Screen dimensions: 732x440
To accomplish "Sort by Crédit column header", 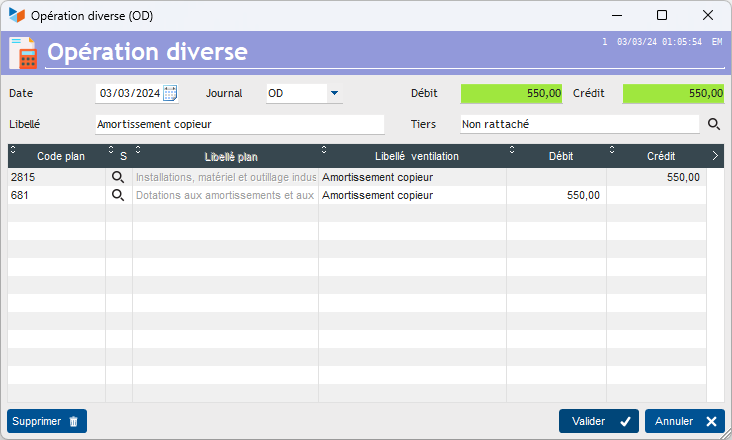I will tap(660, 156).
